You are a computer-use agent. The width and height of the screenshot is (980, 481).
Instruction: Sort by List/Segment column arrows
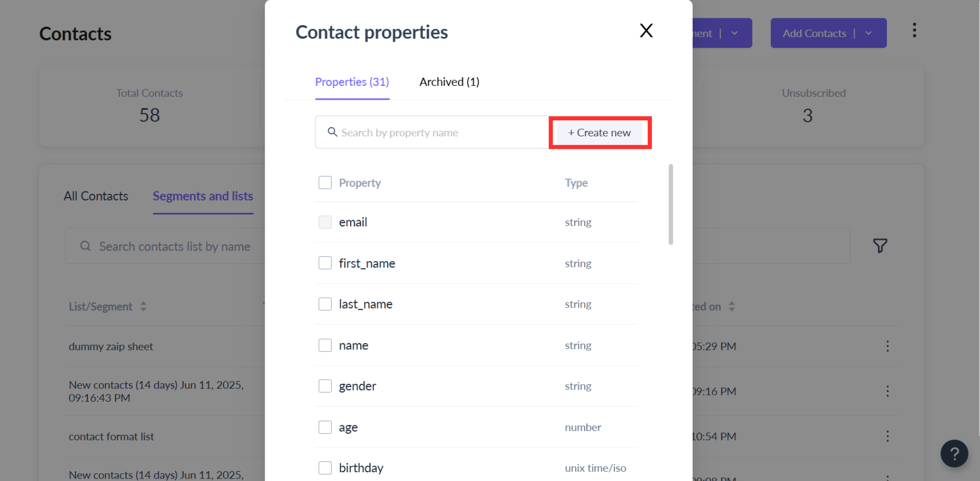click(143, 307)
